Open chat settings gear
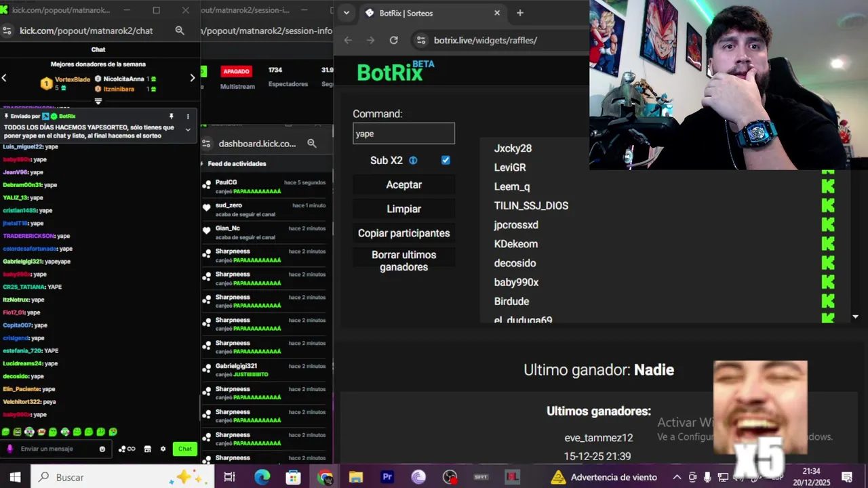 point(163,449)
